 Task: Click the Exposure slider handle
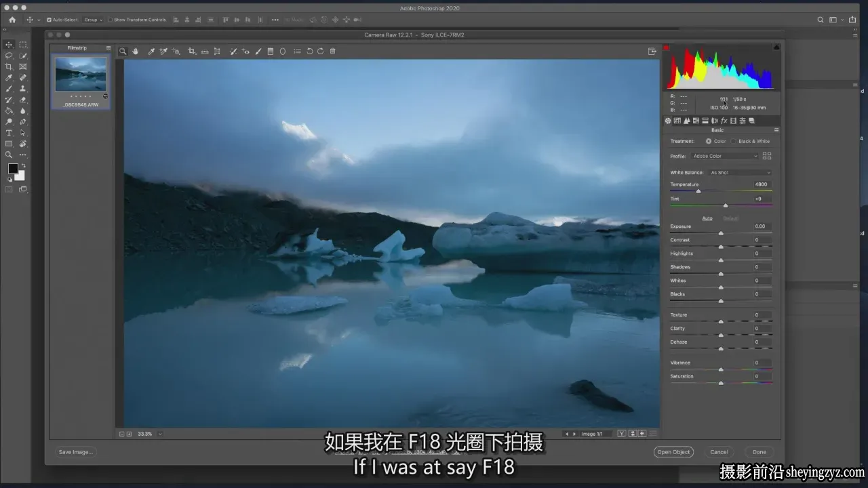pos(721,233)
